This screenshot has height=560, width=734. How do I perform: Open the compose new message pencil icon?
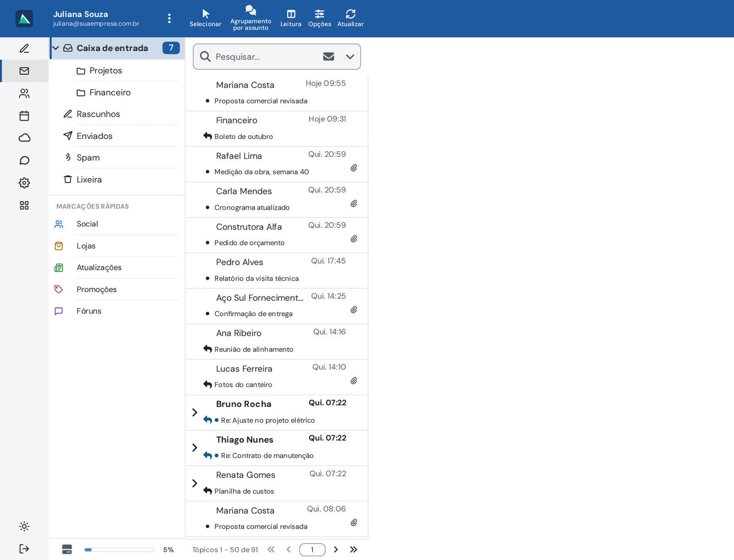pyautogui.click(x=24, y=49)
